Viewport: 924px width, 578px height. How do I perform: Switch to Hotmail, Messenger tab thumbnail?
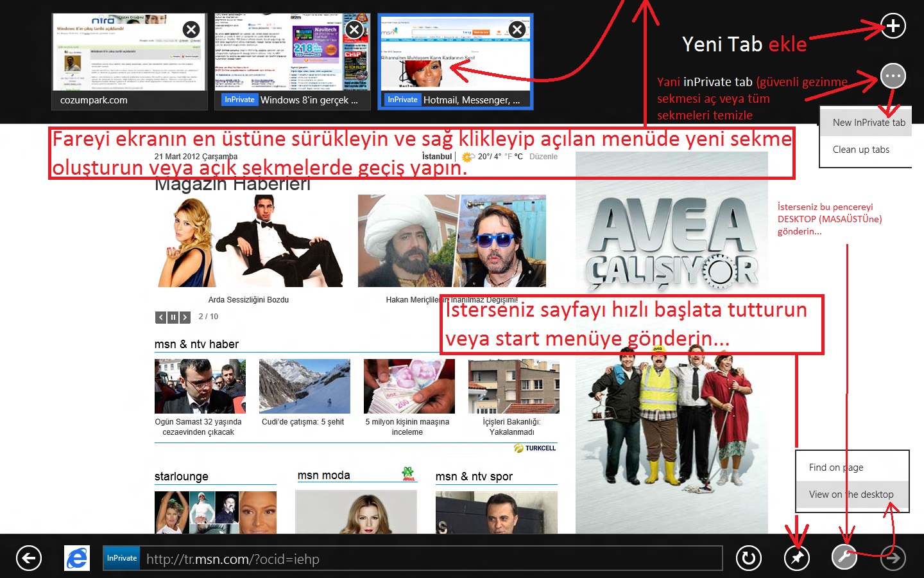(456, 62)
